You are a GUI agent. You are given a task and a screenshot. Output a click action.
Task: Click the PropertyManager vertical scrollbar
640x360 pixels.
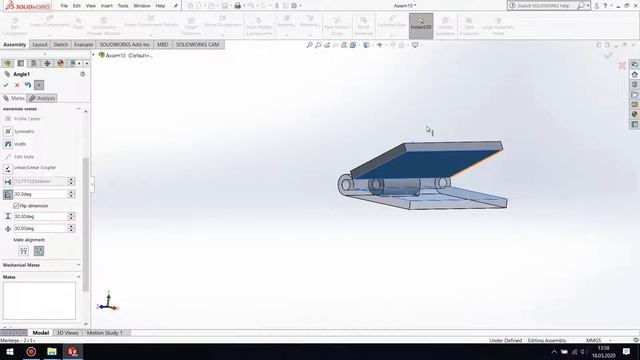tap(86, 224)
